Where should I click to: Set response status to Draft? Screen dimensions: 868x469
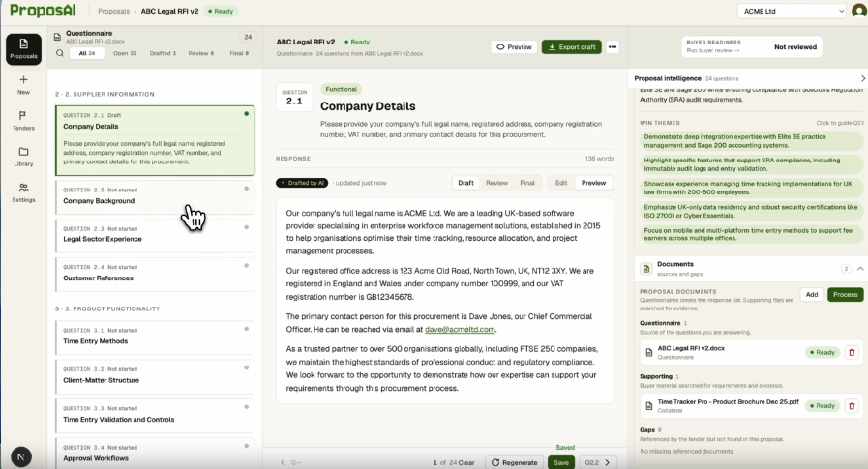(465, 183)
